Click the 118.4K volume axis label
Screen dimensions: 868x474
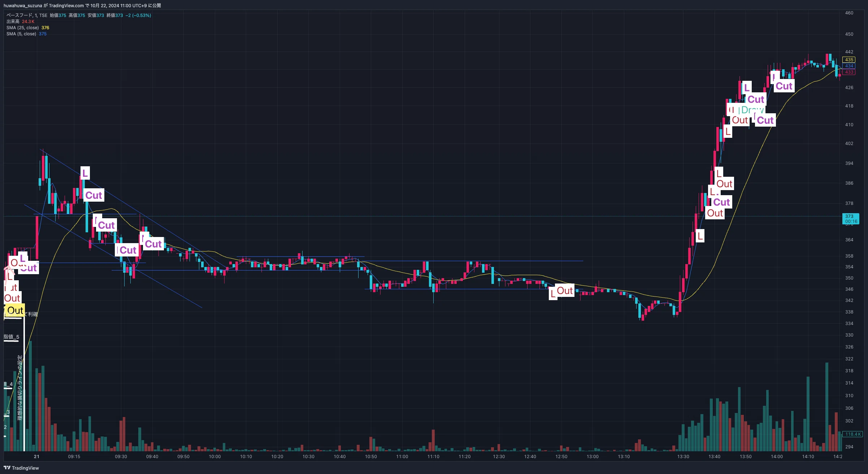pos(853,434)
